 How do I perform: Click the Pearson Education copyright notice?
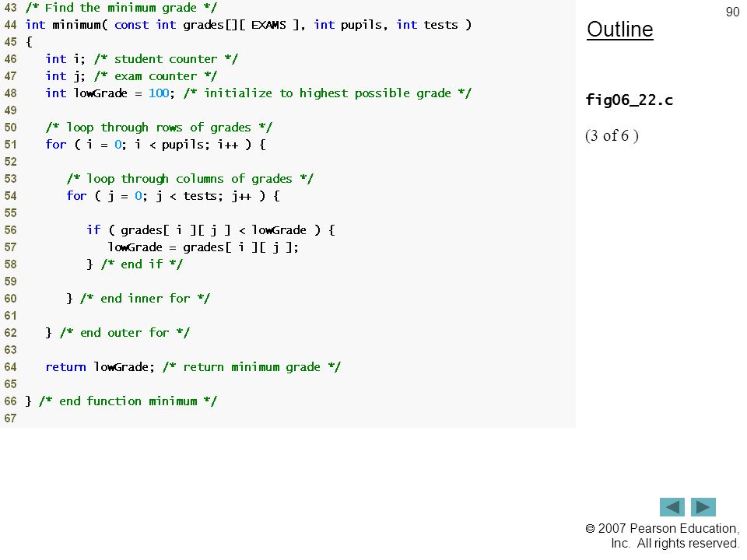(662, 536)
